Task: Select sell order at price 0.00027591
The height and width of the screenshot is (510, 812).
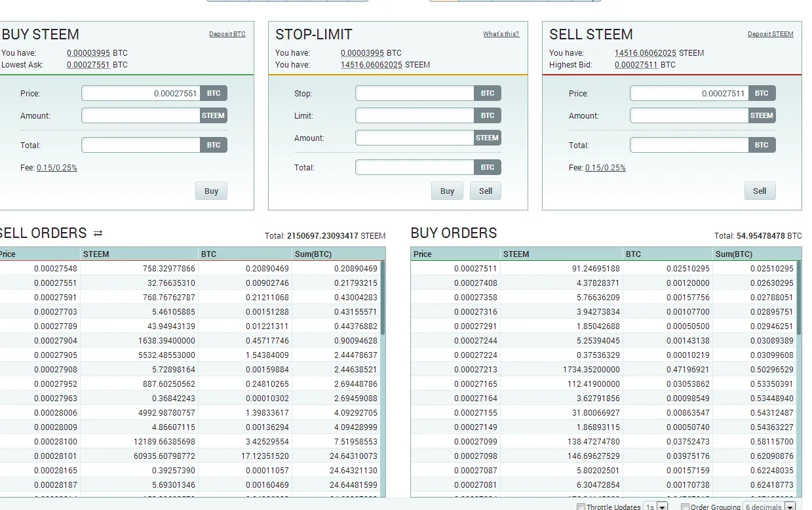Action: pos(189,298)
